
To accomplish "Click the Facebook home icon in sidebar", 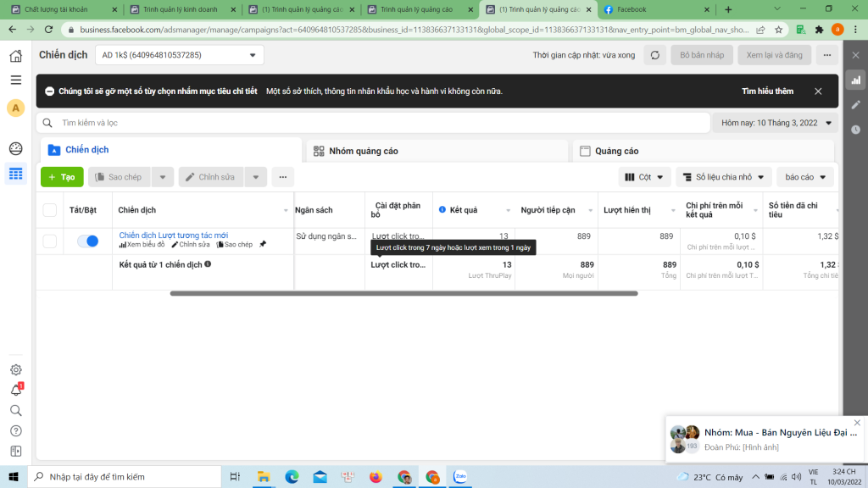I will 15,56.
